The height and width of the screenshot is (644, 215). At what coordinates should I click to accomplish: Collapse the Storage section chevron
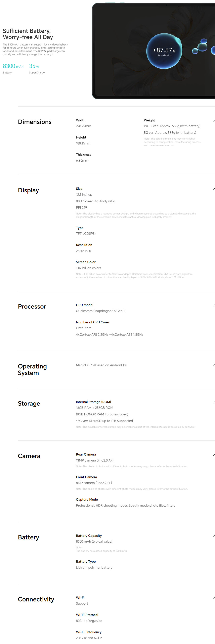(x=214, y=402)
